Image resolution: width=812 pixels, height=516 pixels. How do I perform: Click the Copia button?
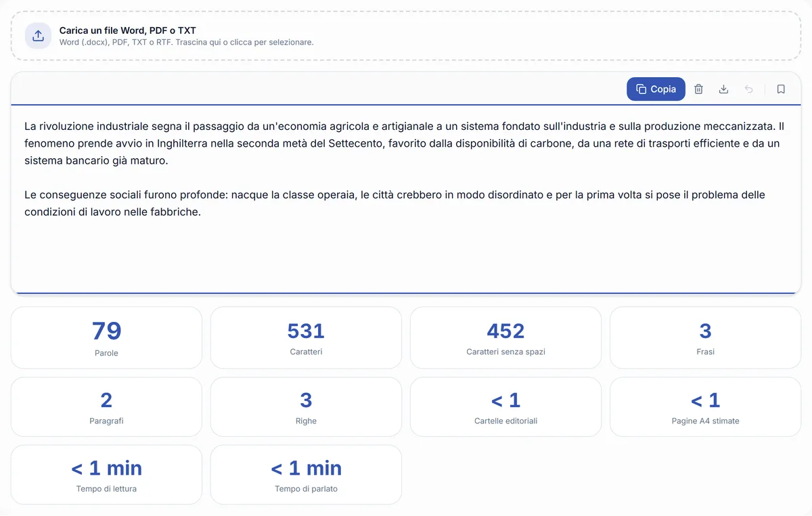click(656, 89)
